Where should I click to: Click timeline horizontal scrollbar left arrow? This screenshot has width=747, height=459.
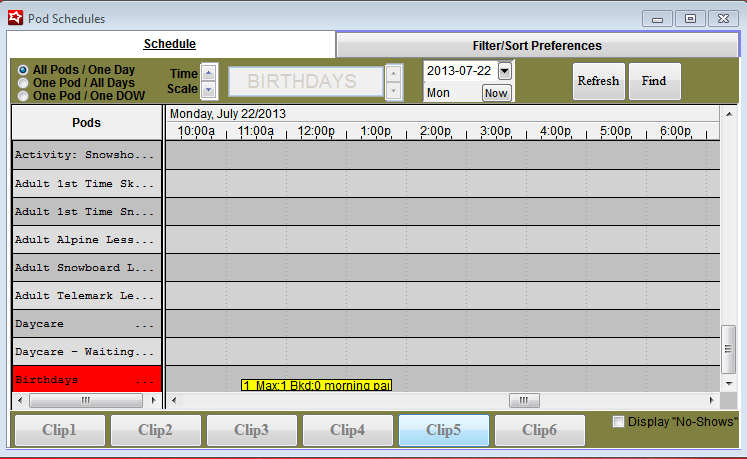pos(174,400)
